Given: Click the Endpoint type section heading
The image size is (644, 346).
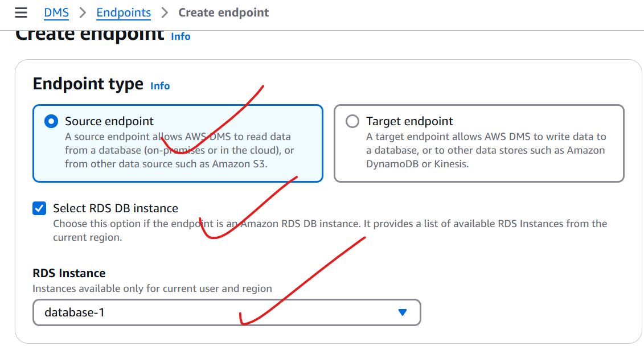Looking at the screenshot, I should 88,84.
